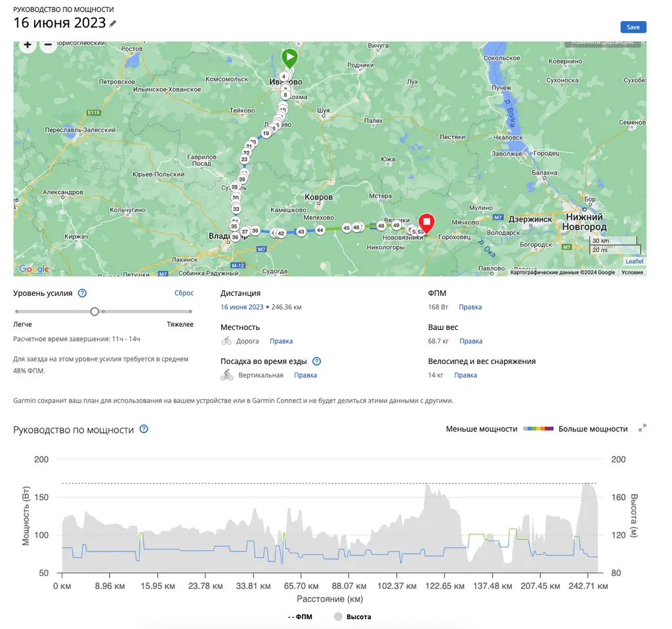Edit Велосипед и вес снаряжения via Правка
This screenshot has width=672, height=629.
[x=465, y=375]
